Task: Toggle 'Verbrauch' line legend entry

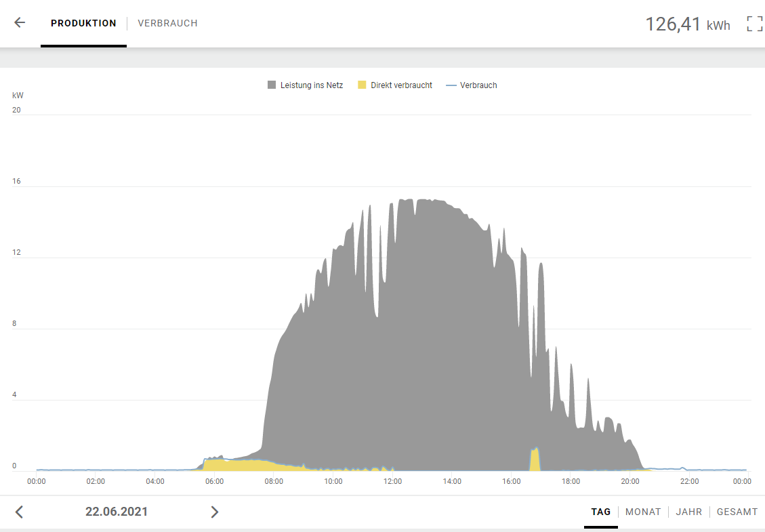Action: click(x=472, y=85)
